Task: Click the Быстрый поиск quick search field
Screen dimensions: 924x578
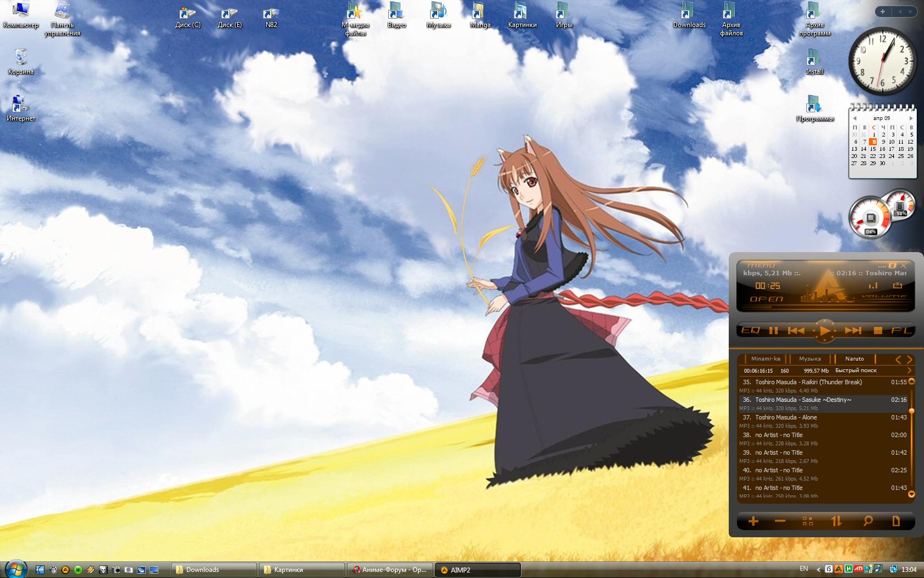Action: [x=856, y=370]
